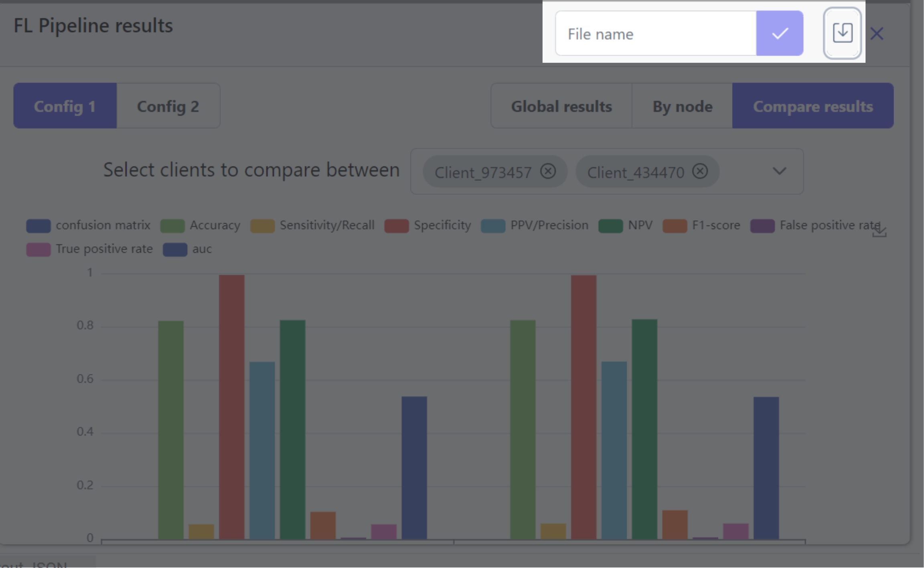The image size is (924, 568).
Task: Show results By node
Action: 682,106
